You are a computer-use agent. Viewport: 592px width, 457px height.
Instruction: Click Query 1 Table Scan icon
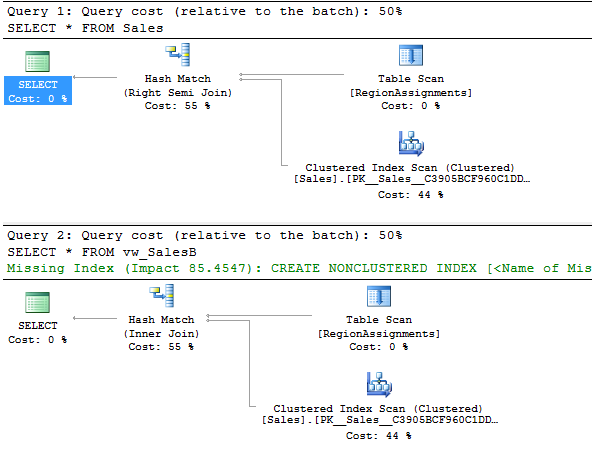[x=411, y=55]
